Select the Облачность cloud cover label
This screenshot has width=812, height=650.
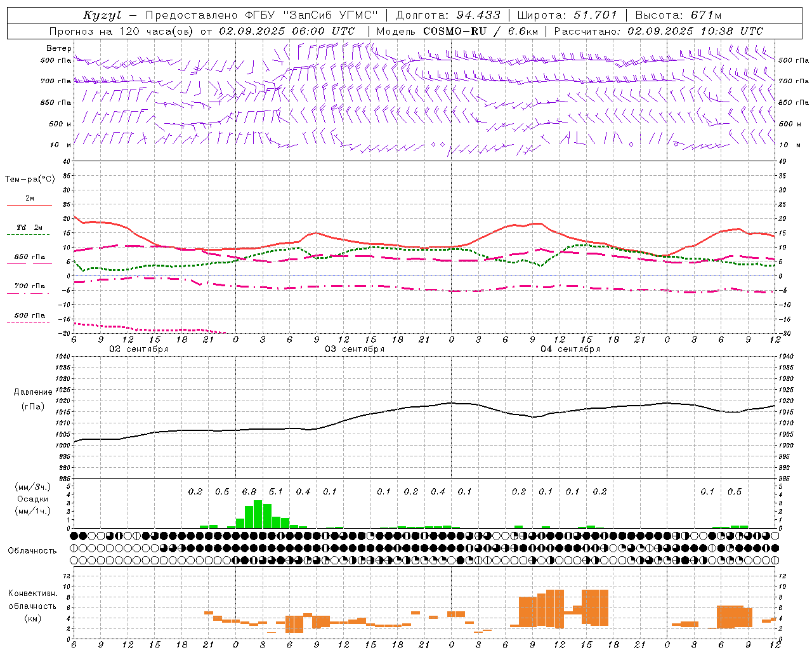point(32,550)
